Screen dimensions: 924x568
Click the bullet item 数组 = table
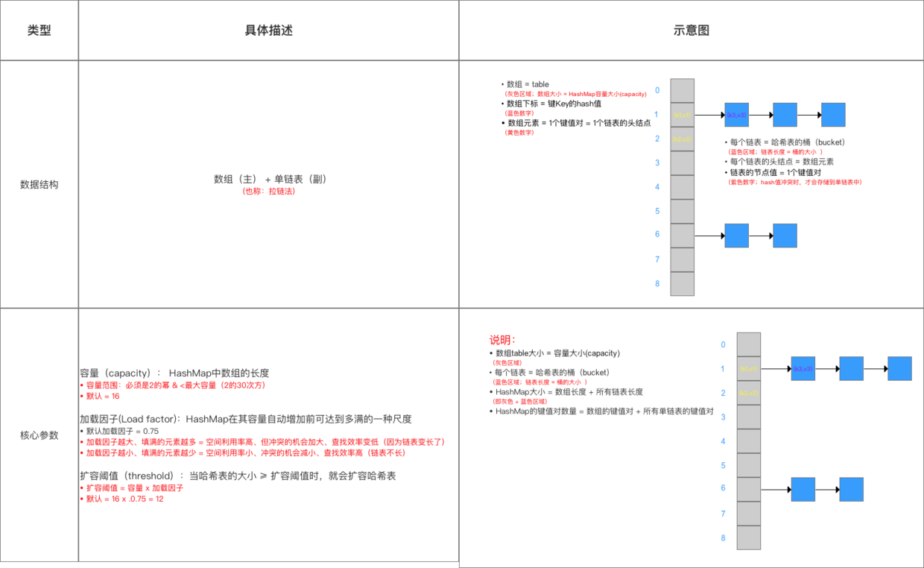(x=526, y=83)
